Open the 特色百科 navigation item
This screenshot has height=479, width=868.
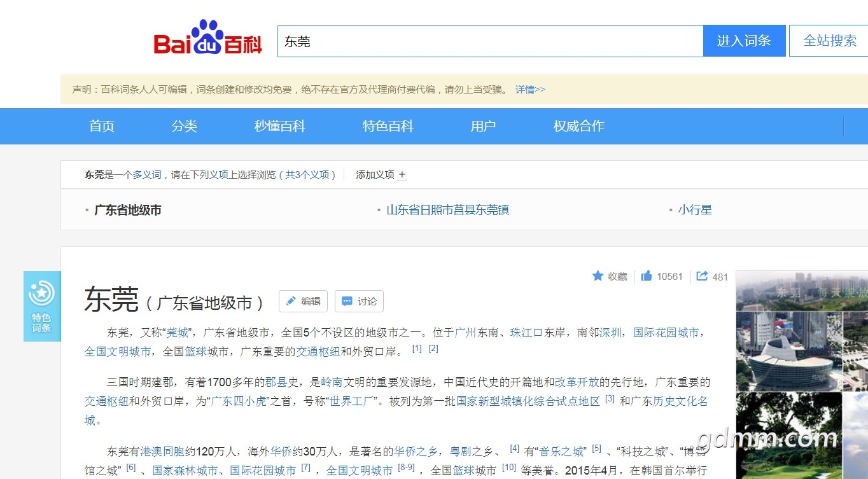(x=388, y=126)
